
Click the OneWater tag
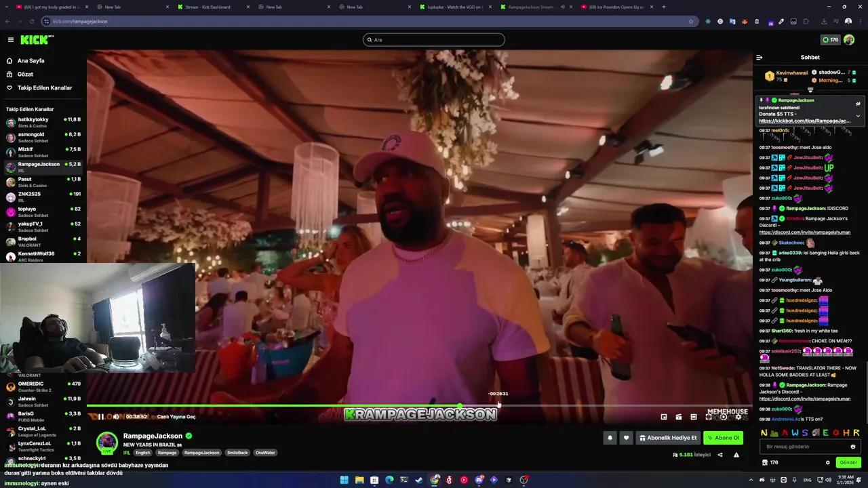(x=265, y=453)
